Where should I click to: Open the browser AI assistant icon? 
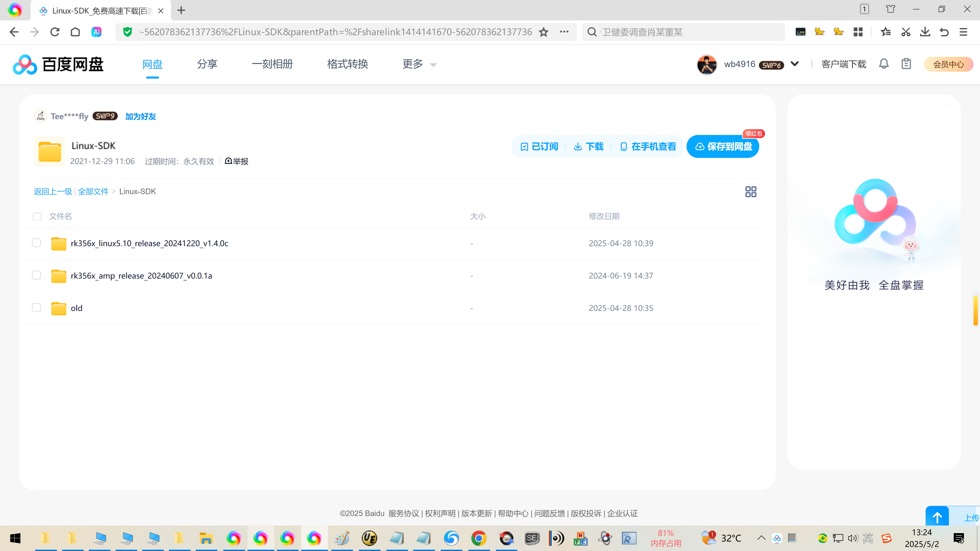pos(97,32)
